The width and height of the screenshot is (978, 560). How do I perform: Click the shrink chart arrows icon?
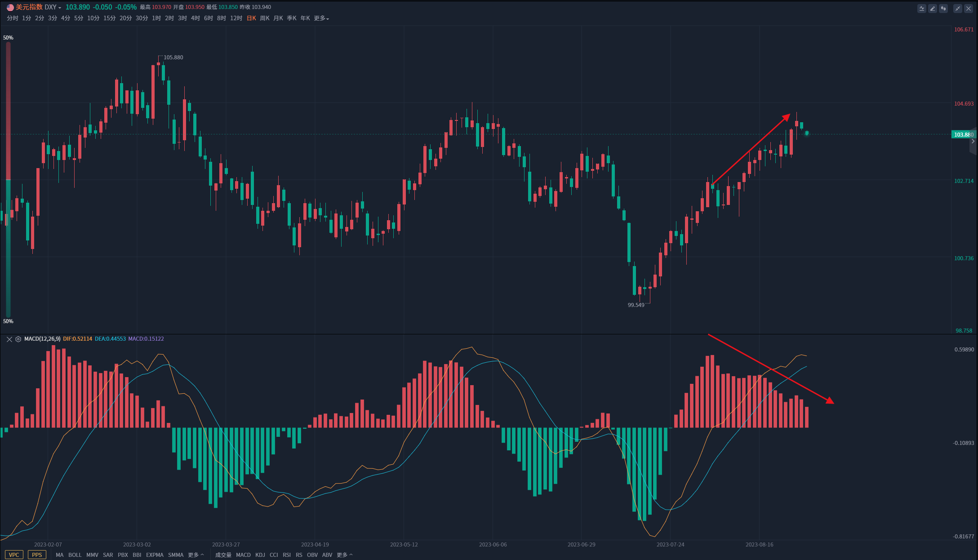pos(958,9)
